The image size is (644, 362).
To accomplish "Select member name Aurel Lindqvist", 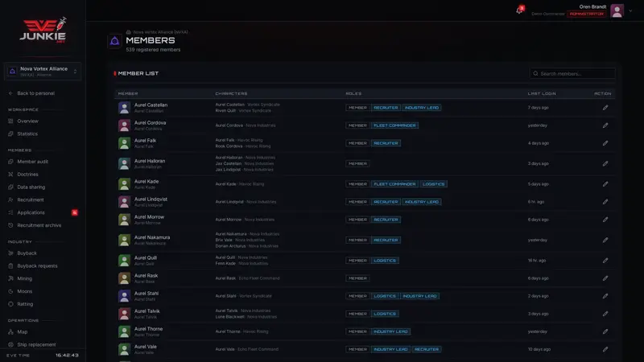I will coord(151,199).
